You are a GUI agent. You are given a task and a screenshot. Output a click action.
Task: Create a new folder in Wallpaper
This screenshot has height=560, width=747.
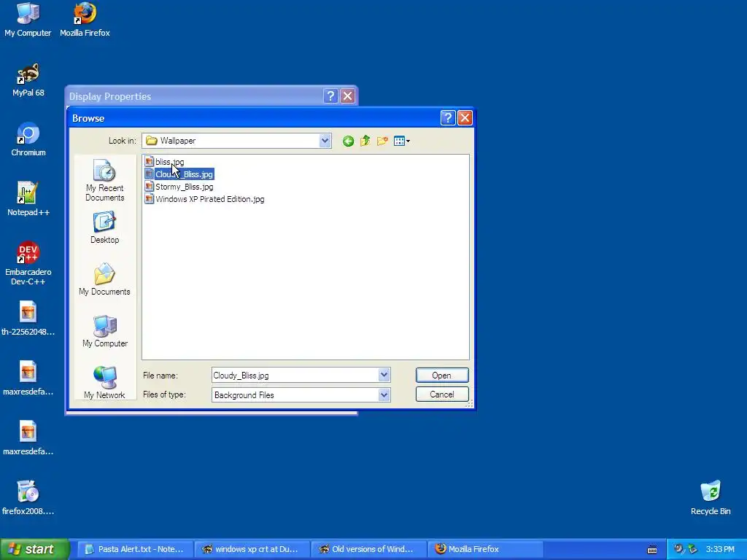coord(382,141)
